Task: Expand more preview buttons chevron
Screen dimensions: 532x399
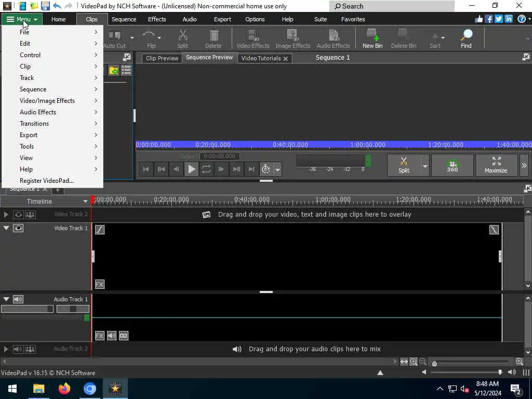Action: coord(524,165)
